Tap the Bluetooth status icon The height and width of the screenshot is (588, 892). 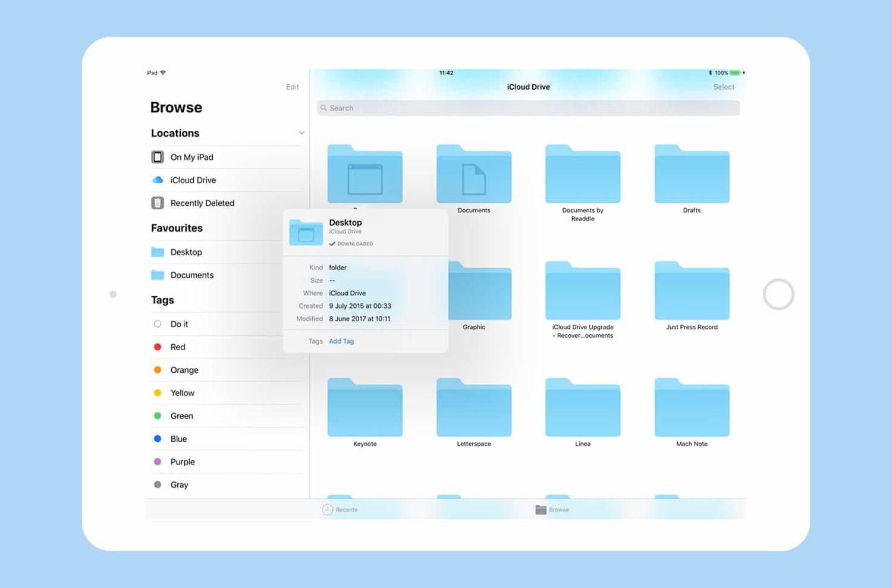(710, 73)
